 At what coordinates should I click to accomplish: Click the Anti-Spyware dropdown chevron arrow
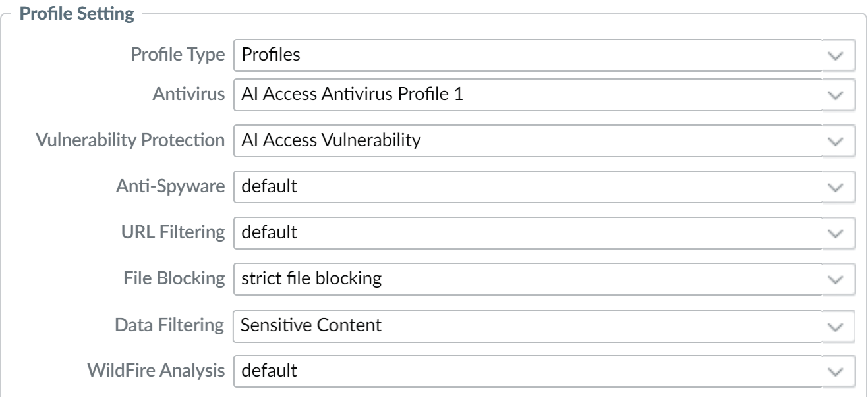(x=838, y=187)
